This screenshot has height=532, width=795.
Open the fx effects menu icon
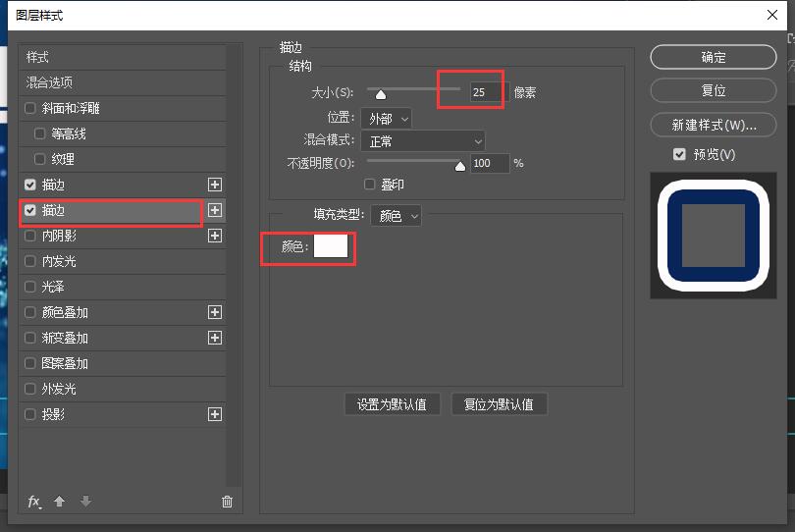[x=34, y=502]
